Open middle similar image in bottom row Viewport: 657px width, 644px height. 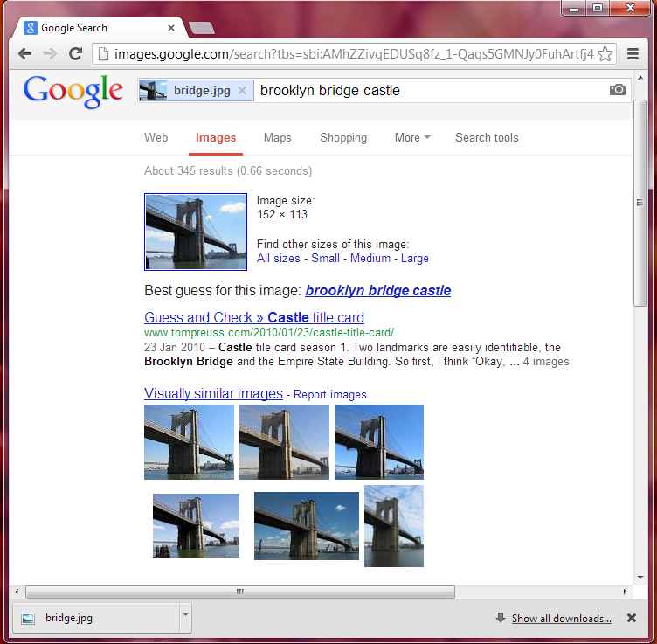(307, 526)
